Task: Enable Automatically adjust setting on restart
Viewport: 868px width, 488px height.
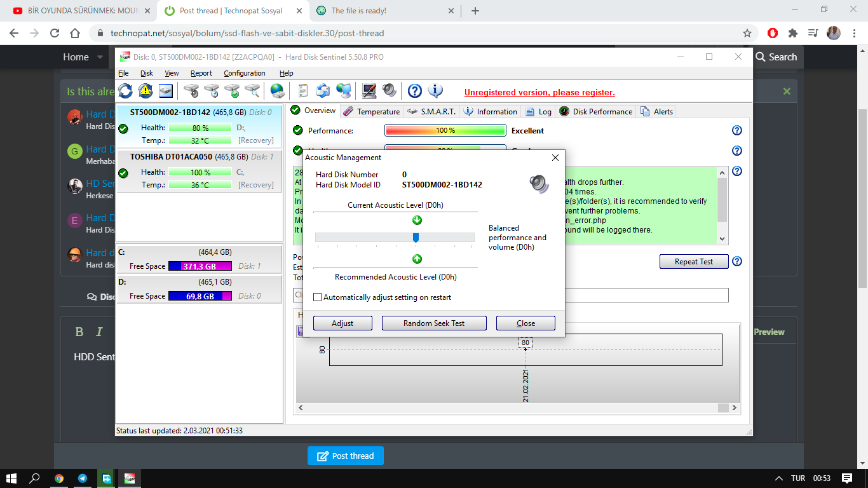Action: 318,297
